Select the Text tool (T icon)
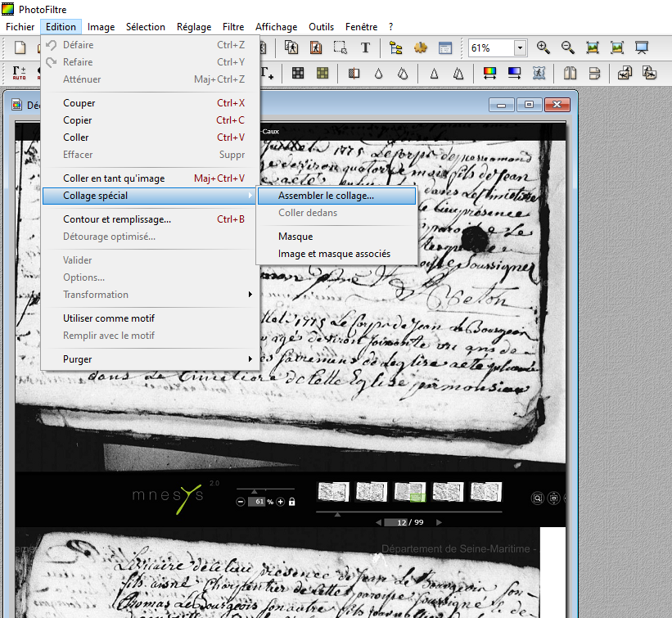Viewport: 672px width, 618px height. tap(365, 48)
